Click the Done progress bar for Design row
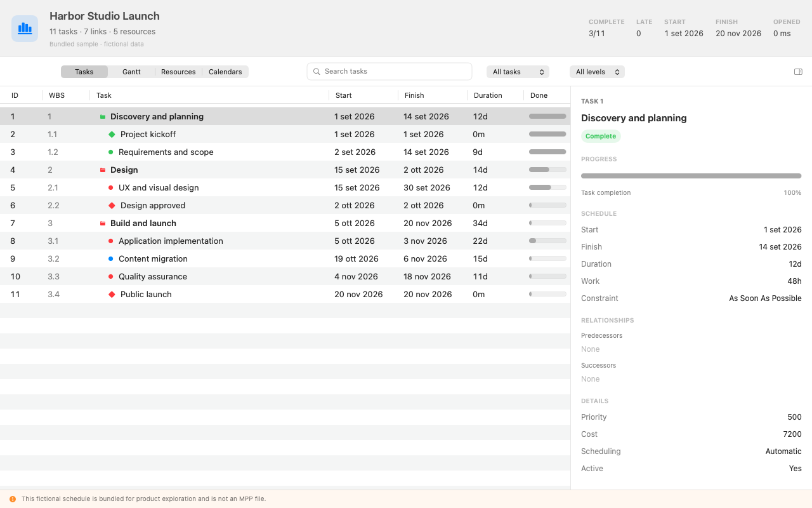The image size is (812, 508). click(x=547, y=170)
